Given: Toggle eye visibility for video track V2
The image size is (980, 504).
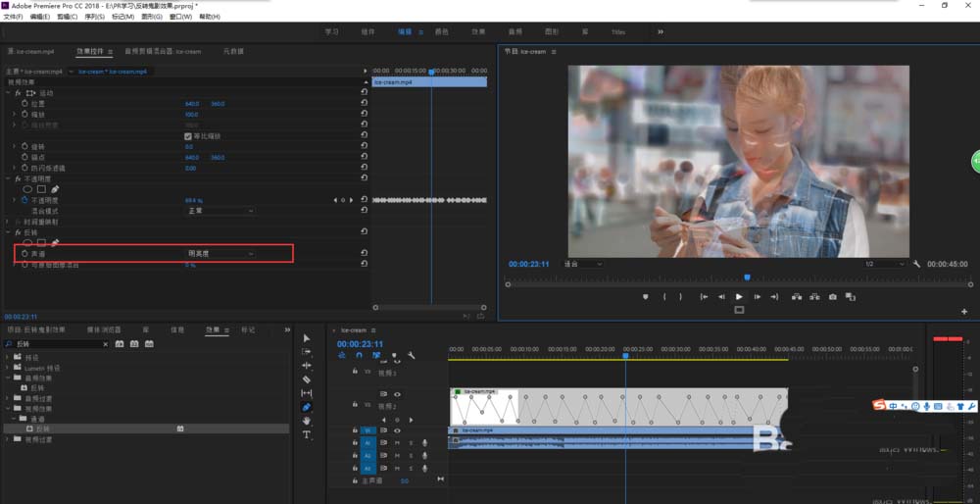Looking at the screenshot, I should coord(397,393).
